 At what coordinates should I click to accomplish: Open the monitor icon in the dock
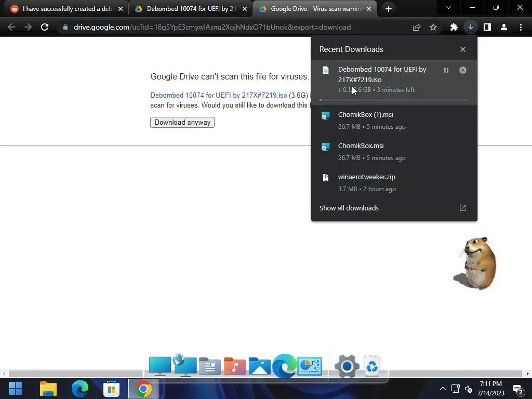[x=159, y=366]
